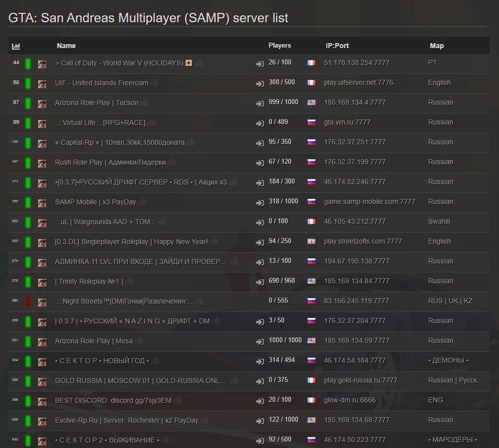Click the game icon beside Trinity Roleplay №1
This screenshot has width=499, height=448.
point(42,282)
